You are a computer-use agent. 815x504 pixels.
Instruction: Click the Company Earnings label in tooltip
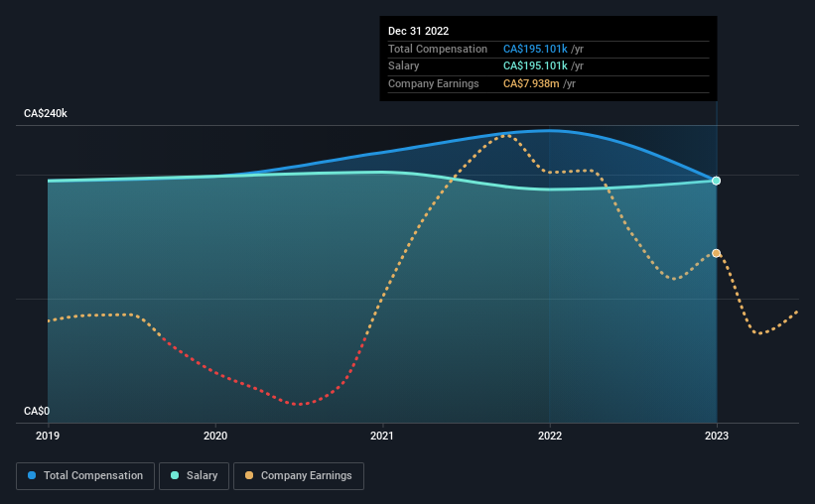(x=434, y=83)
